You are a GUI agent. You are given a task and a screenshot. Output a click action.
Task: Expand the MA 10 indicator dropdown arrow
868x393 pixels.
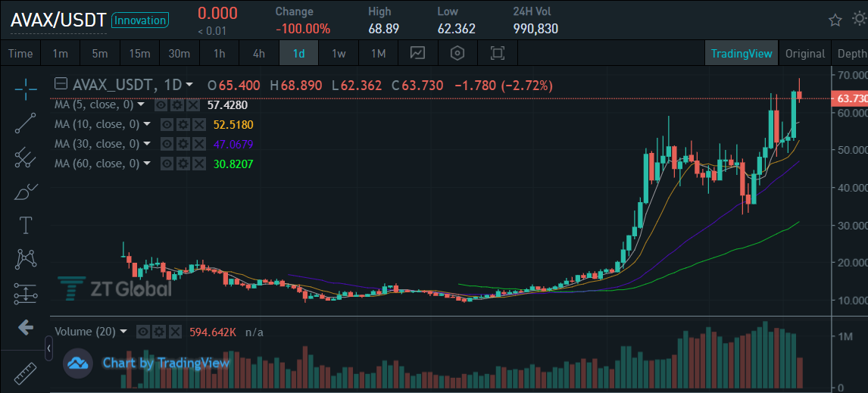(x=147, y=124)
